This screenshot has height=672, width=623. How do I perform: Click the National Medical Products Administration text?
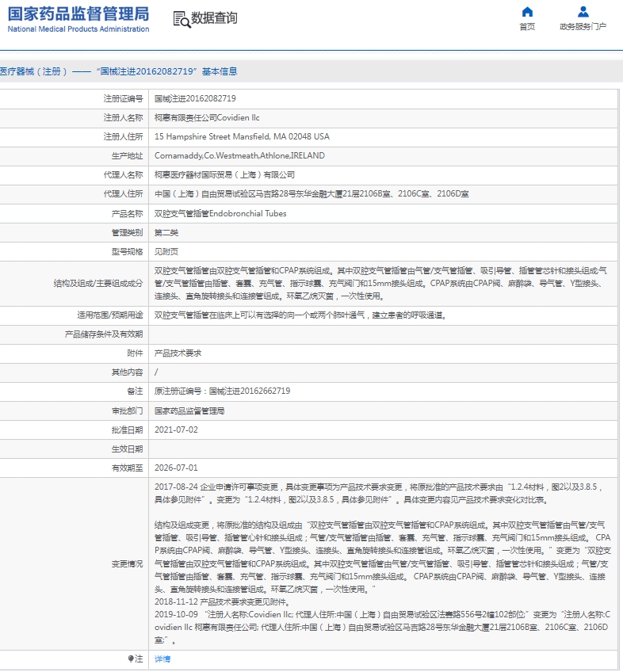[78, 29]
